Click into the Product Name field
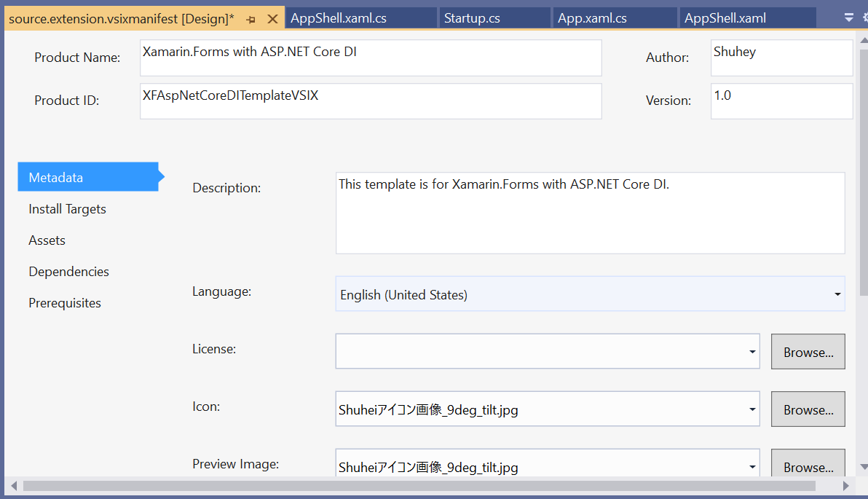The height and width of the screenshot is (499, 868). pyautogui.click(x=371, y=58)
